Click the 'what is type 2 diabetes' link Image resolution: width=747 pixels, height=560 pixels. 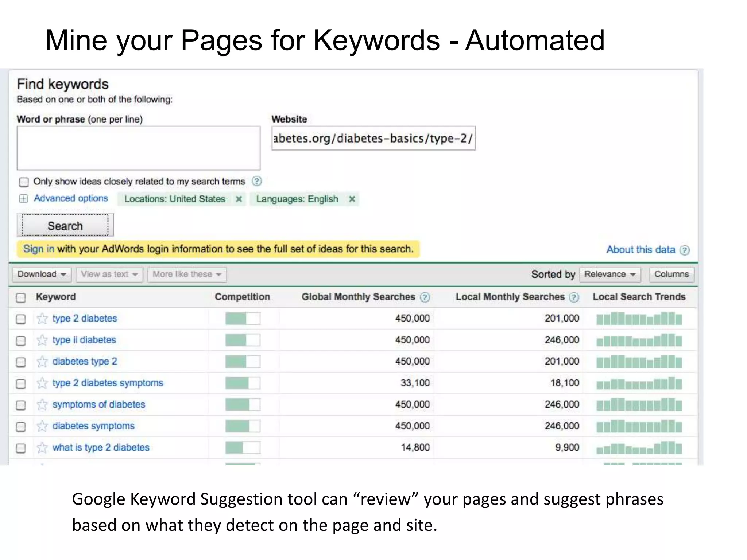tap(101, 447)
